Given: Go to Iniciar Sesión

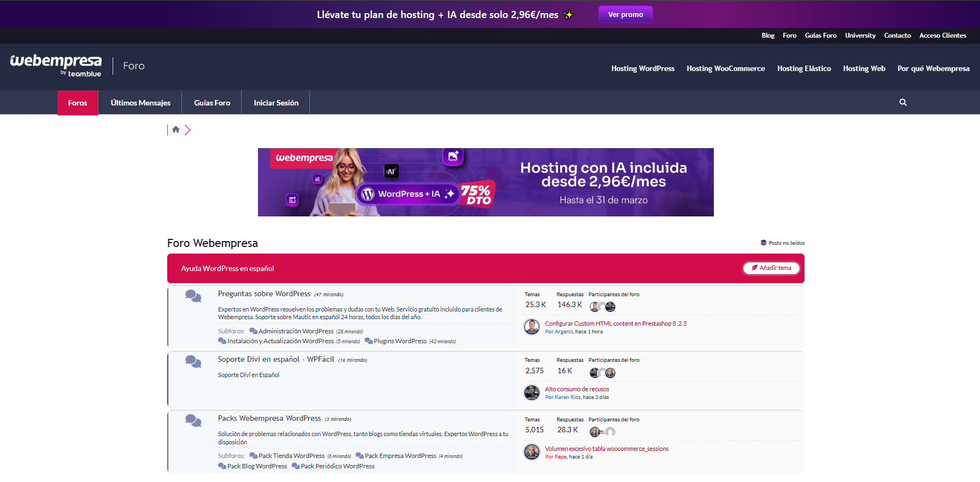Looking at the screenshot, I should point(276,103).
